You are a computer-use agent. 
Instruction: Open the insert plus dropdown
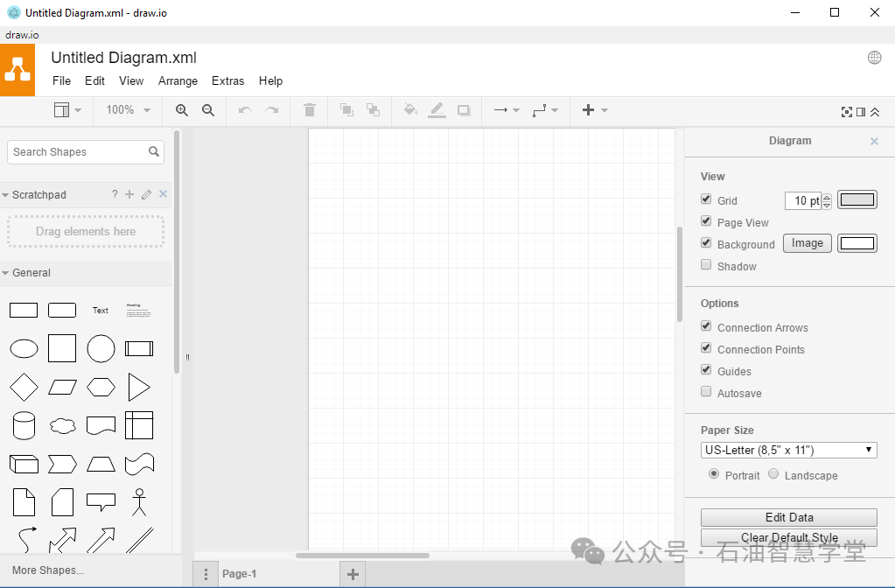click(595, 110)
